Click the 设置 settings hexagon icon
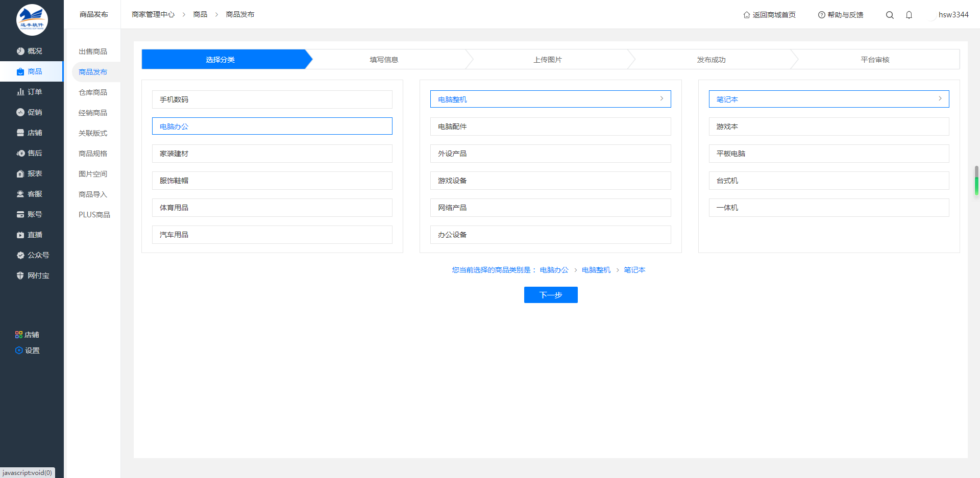 (19, 350)
